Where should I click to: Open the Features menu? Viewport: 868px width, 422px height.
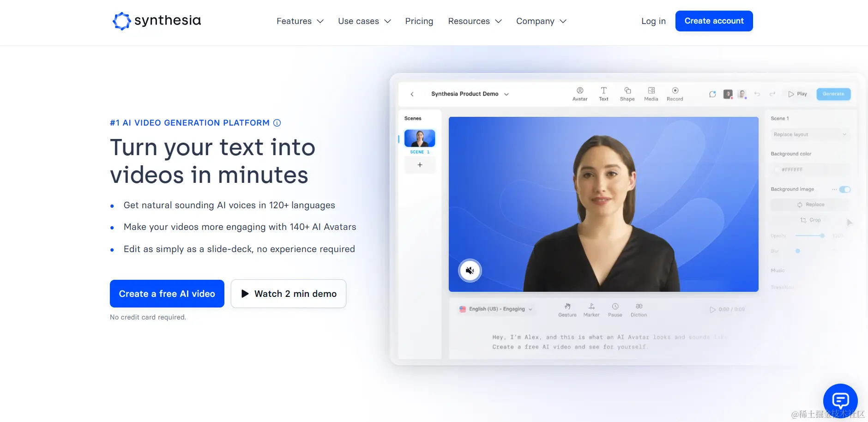(300, 21)
